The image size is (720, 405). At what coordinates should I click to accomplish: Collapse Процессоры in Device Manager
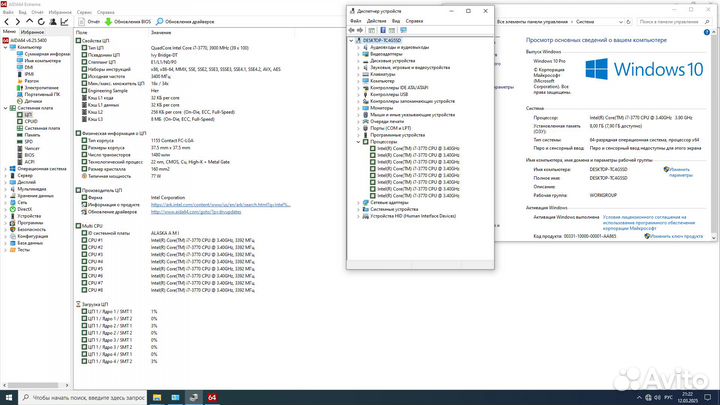[x=358, y=142]
